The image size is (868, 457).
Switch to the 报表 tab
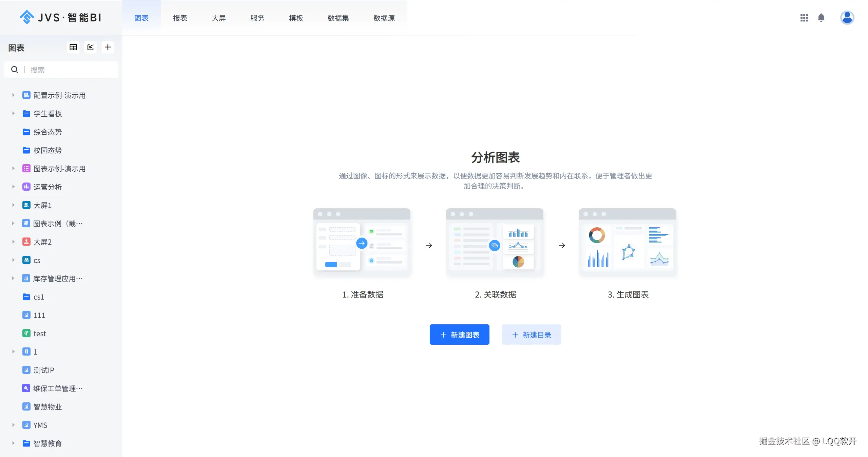tap(180, 18)
